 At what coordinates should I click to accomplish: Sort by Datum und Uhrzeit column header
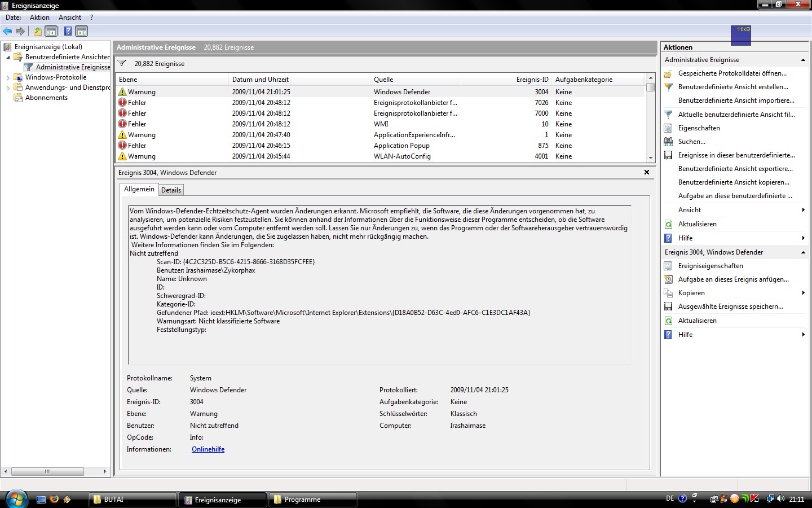pyautogui.click(x=299, y=80)
